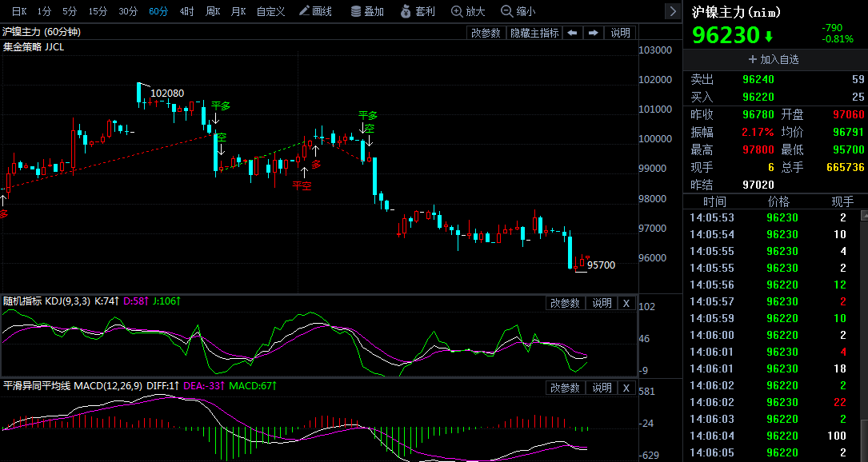This screenshot has height=462, width=868.
Task: Click the 95700 low price marker
Action: point(601,265)
